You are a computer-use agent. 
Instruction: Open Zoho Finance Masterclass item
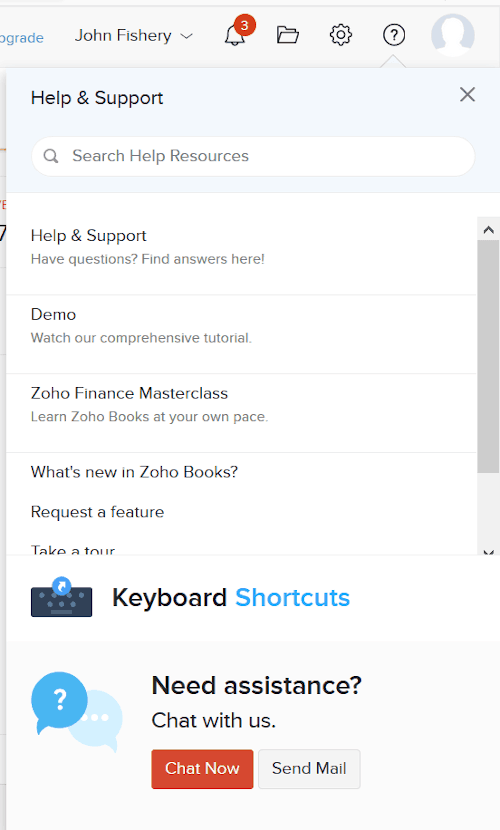tap(241, 413)
